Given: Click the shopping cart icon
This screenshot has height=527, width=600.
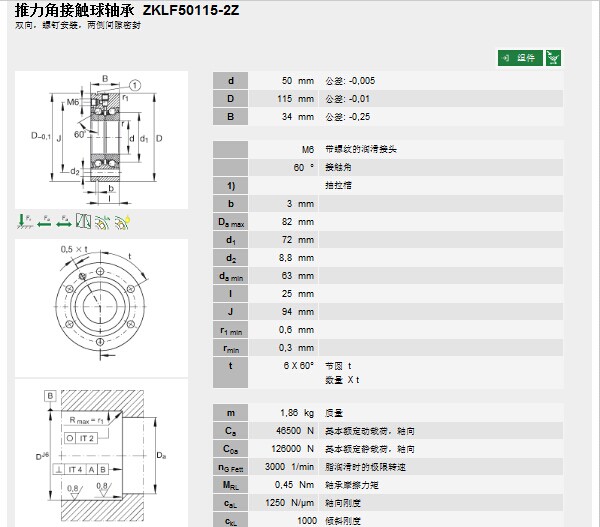Looking at the screenshot, I should pos(553,58).
